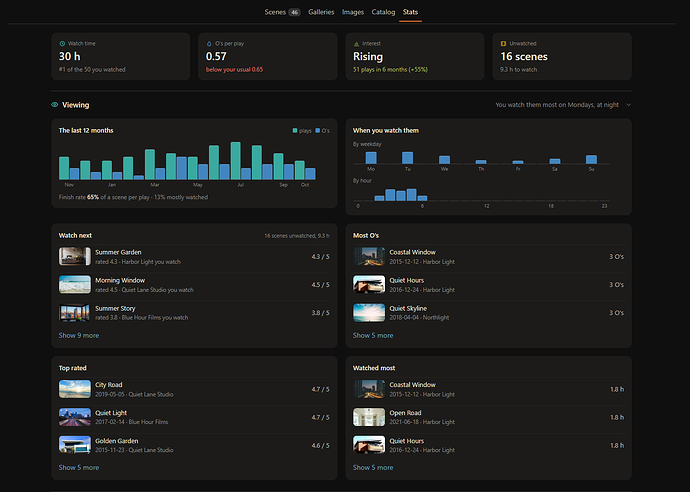Open the Morning Window thumbnail

(75, 285)
